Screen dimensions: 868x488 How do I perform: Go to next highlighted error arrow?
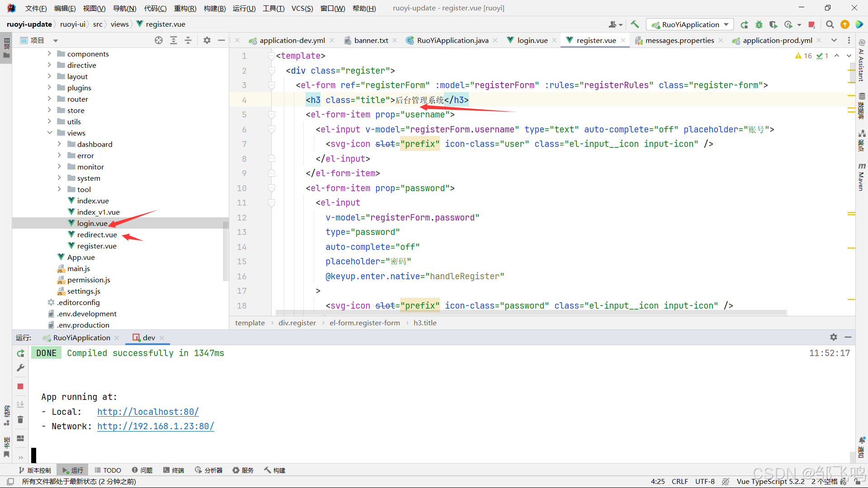click(x=849, y=56)
